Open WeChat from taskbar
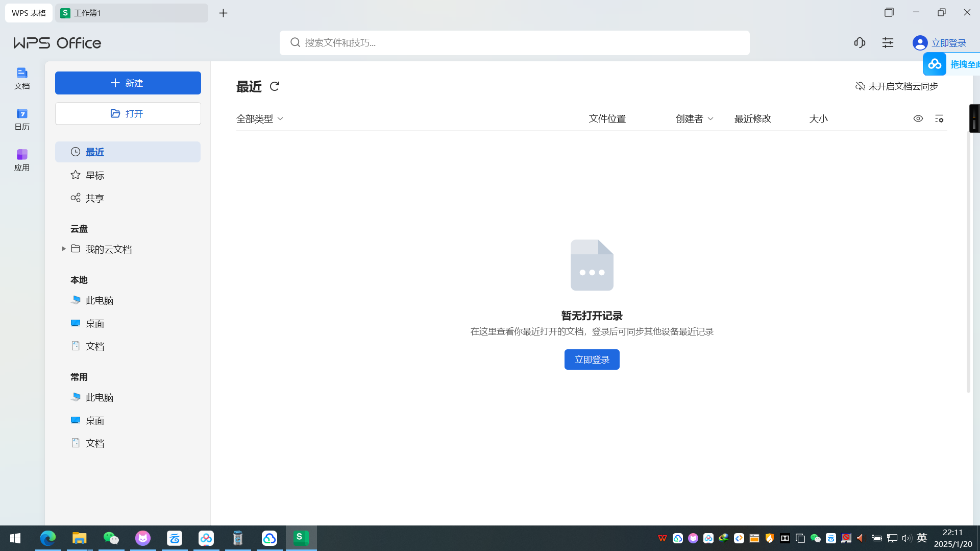The height and width of the screenshot is (551, 980). [111, 538]
